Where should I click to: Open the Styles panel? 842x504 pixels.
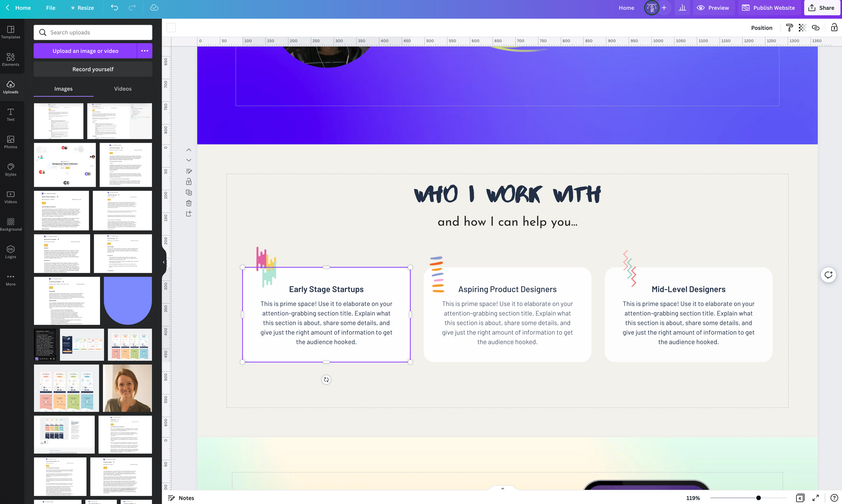click(x=11, y=169)
